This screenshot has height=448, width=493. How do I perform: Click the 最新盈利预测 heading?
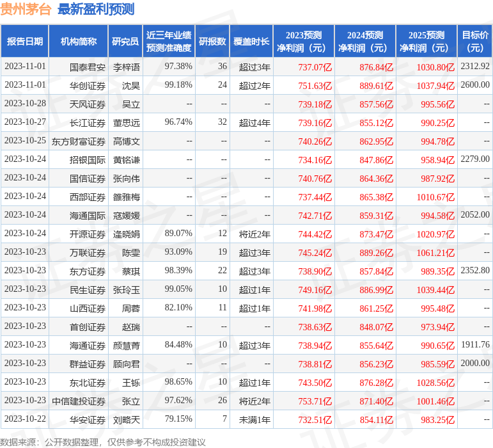(96, 9)
